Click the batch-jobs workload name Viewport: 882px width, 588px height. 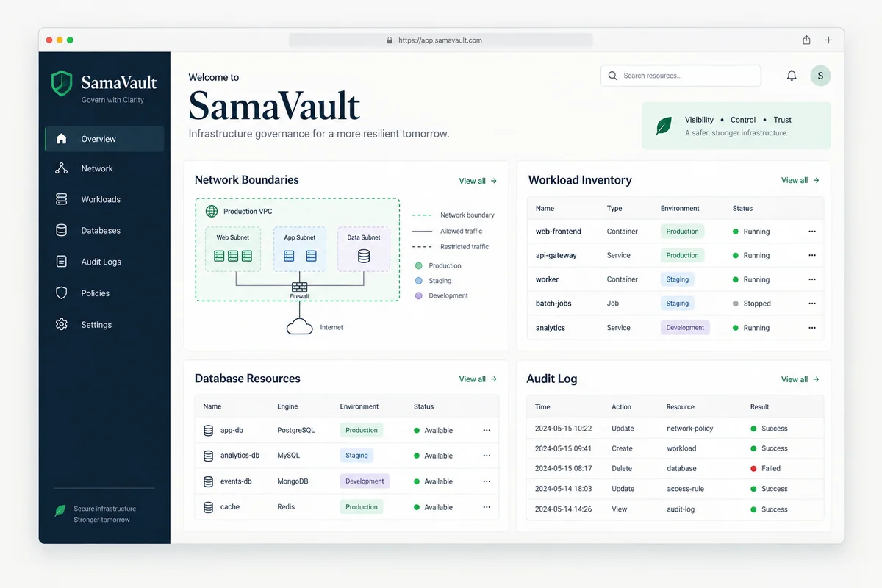(x=553, y=304)
